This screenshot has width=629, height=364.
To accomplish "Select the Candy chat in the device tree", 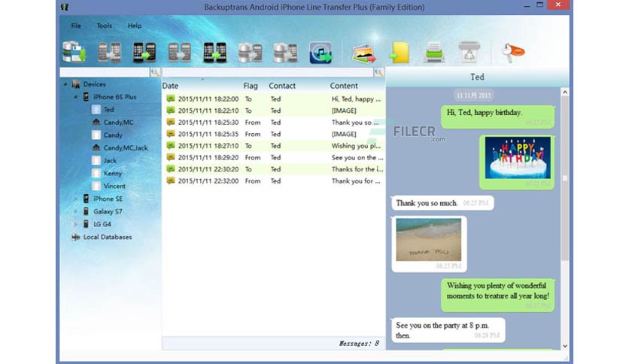I will [113, 135].
